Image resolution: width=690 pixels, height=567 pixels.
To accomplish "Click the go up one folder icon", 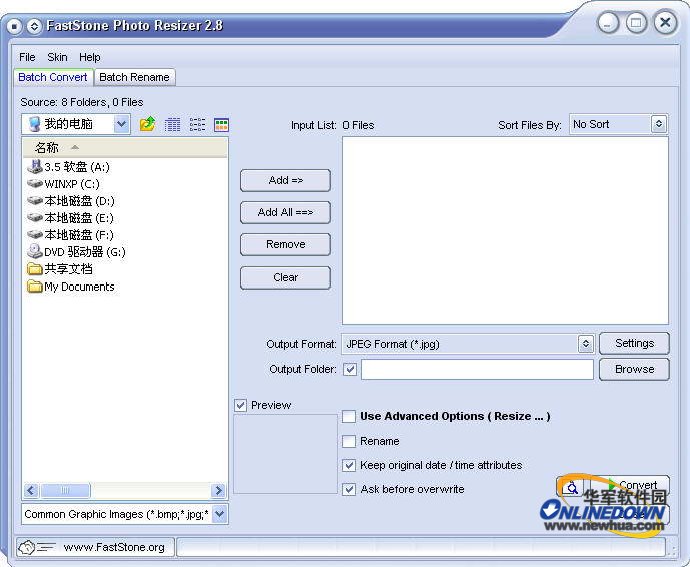I will point(147,125).
